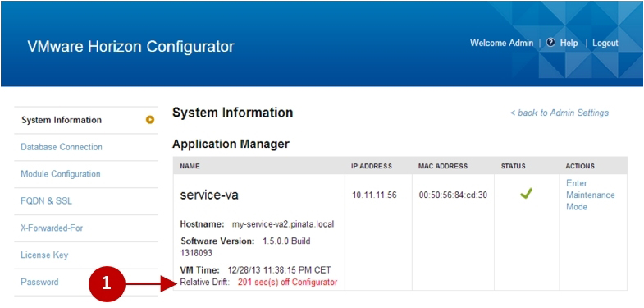Open the Help link in header
The height and width of the screenshot is (308, 644).
[569, 44]
